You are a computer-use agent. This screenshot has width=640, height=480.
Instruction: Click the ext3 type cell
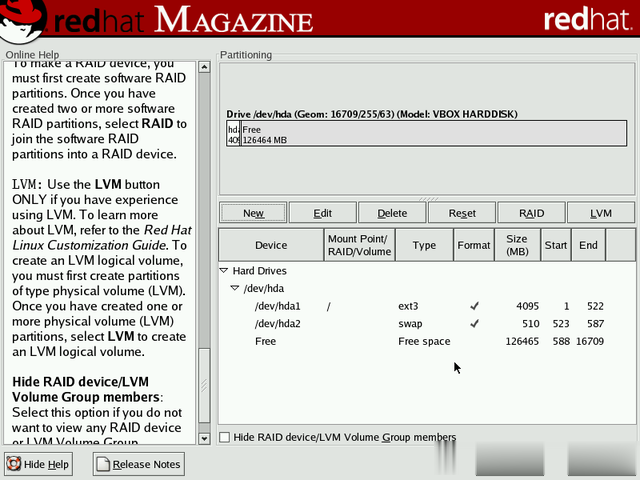[408, 306]
